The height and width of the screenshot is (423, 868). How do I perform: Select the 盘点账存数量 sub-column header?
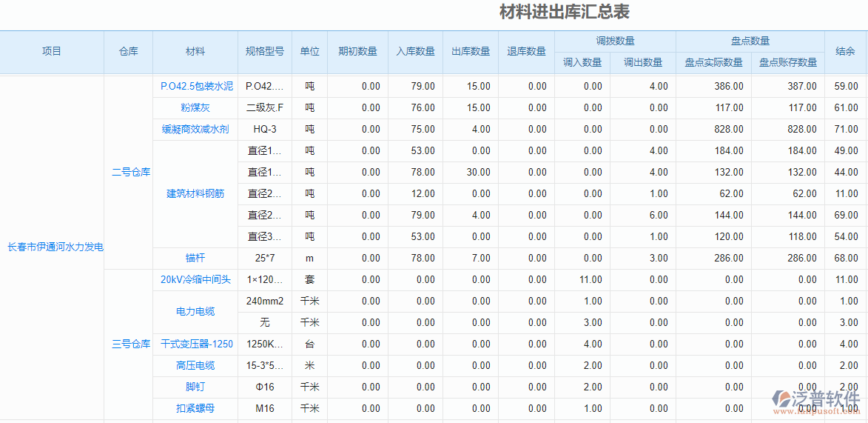788,63
